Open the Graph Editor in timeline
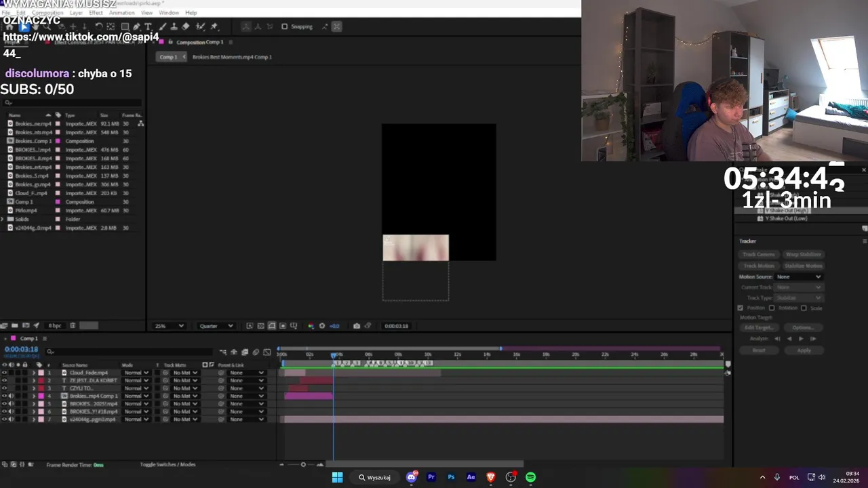868x488 pixels. 267,352
